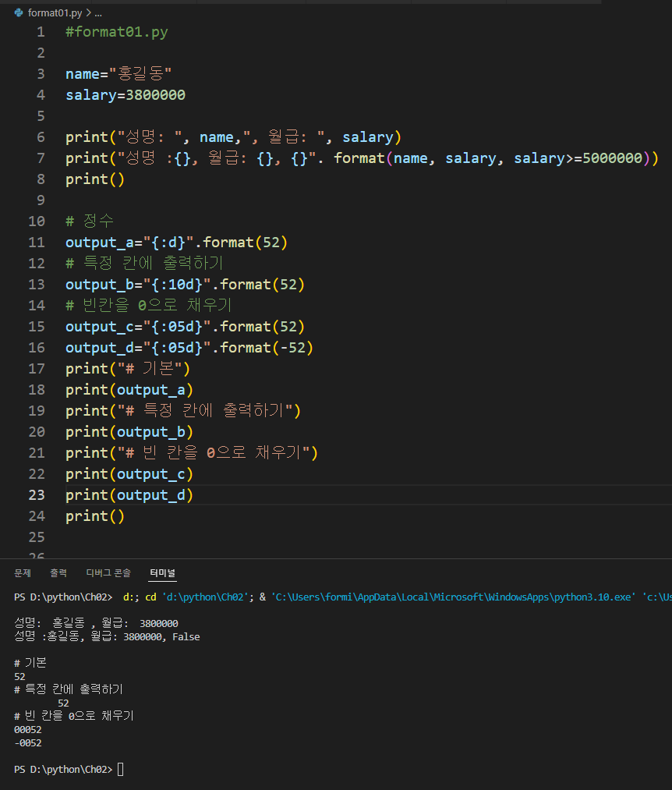Click the salary=3800000 assignment line
Screen dimensions: 672x790
(x=126, y=95)
